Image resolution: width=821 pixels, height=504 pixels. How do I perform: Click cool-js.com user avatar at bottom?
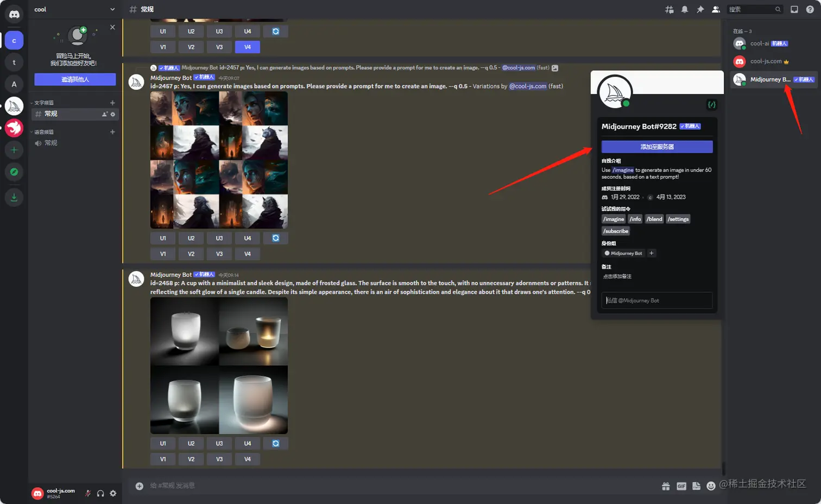(x=37, y=493)
